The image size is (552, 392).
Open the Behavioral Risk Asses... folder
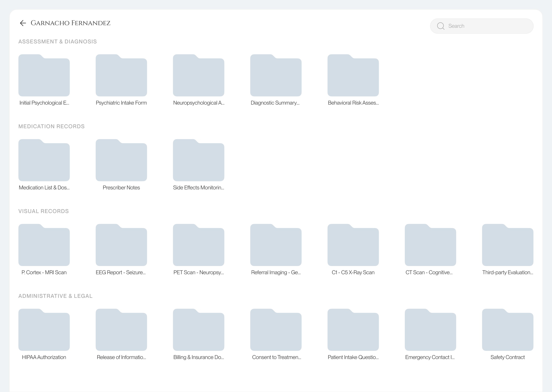[353, 76]
